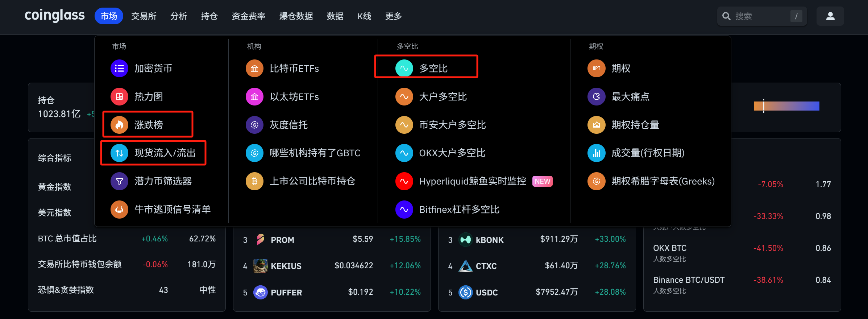
Task: Open the kBONK coin row
Action: (x=537, y=240)
